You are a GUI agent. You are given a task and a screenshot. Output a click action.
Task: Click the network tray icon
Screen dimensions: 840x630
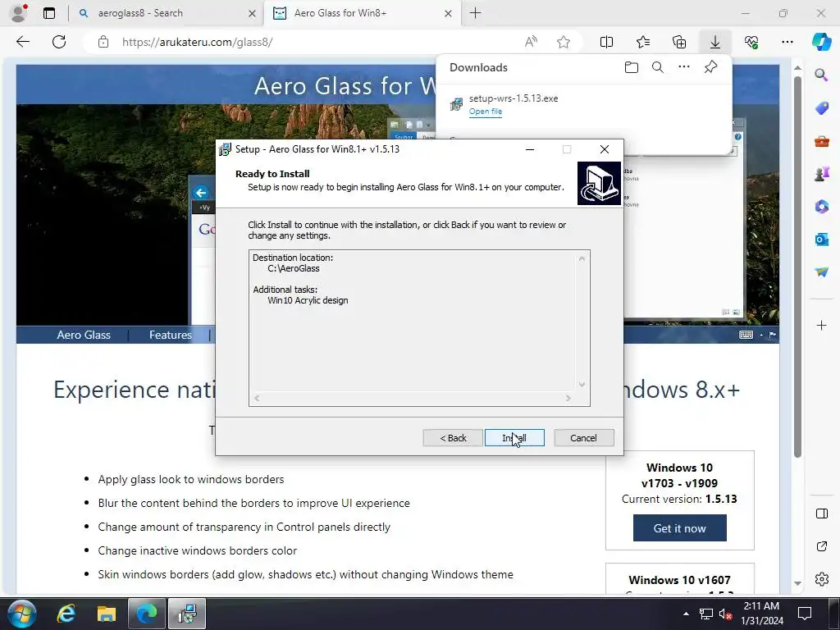click(706, 614)
